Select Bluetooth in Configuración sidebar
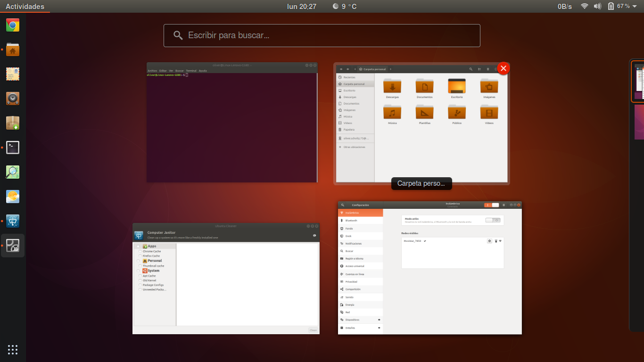The width and height of the screenshot is (644, 362). tap(360, 221)
